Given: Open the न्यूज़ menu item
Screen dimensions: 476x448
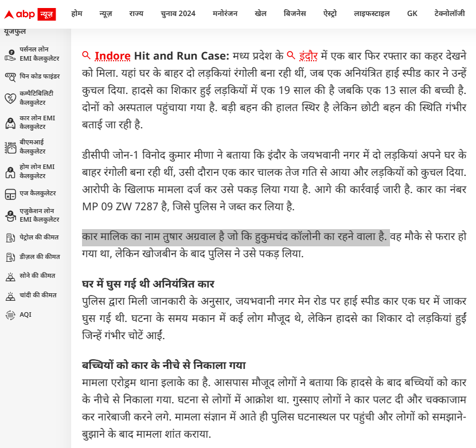Looking at the screenshot, I should (x=106, y=14).
